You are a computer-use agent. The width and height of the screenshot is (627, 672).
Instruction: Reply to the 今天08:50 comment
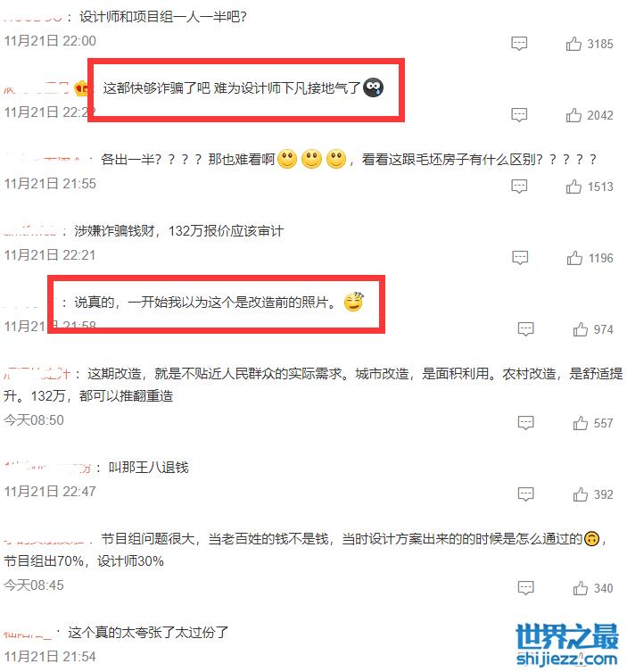click(525, 423)
